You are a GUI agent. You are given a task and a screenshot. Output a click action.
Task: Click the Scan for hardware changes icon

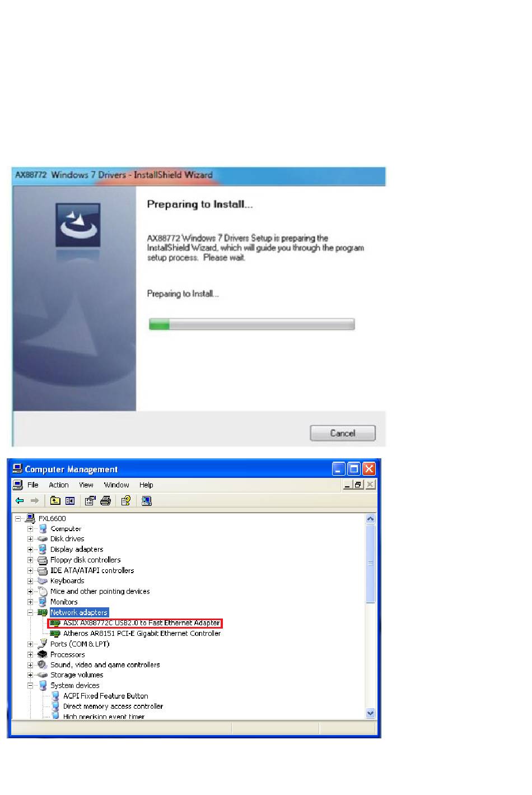(x=146, y=501)
